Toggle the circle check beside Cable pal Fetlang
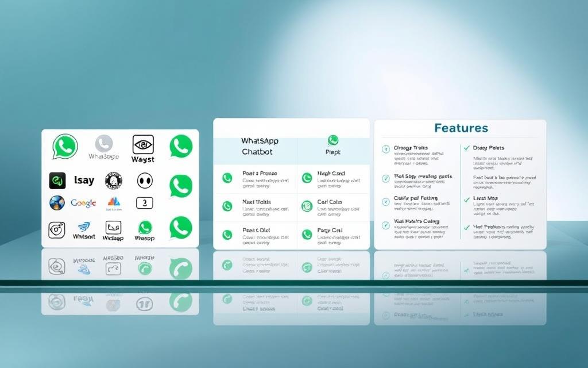This screenshot has width=588, height=368. (x=385, y=202)
